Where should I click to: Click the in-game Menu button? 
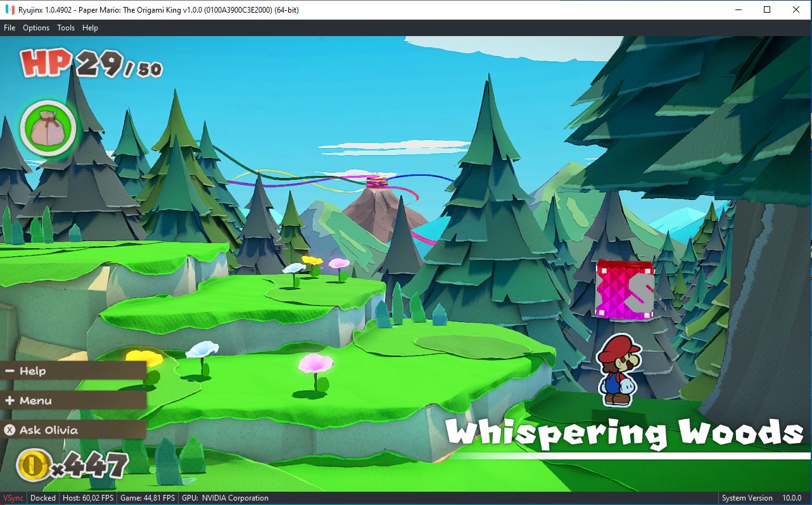(x=73, y=401)
